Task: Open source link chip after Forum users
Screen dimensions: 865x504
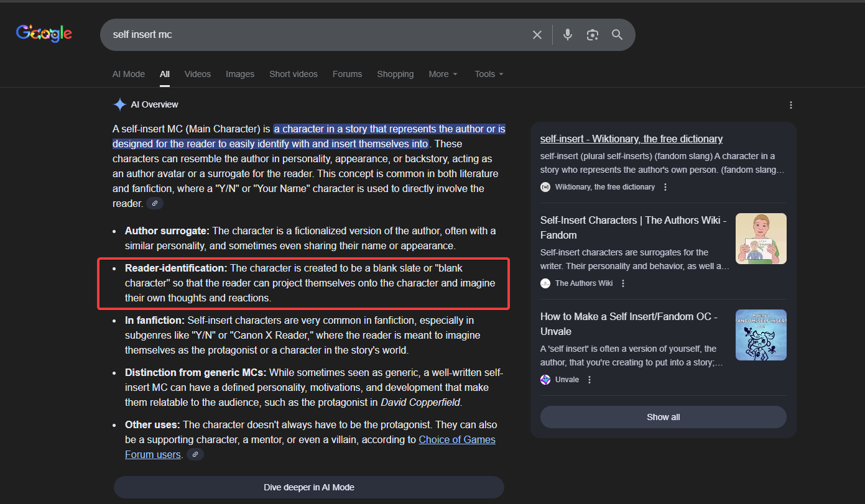Action: click(x=195, y=454)
